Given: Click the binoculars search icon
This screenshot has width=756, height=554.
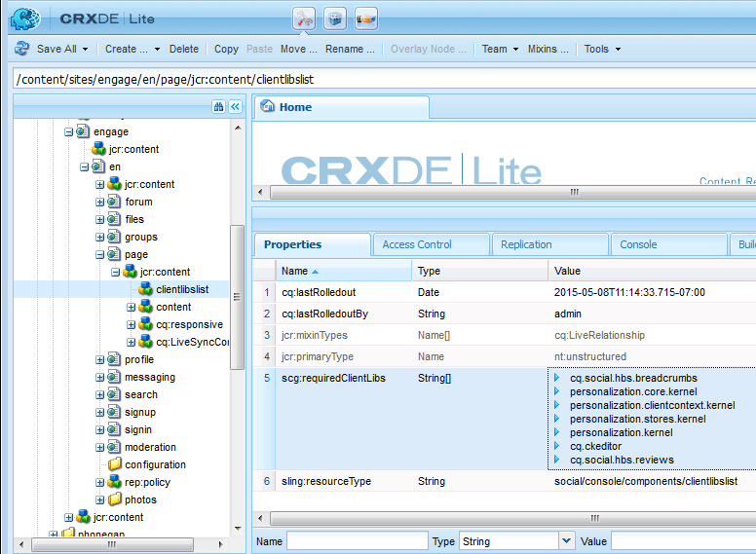Looking at the screenshot, I should click(219, 107).
